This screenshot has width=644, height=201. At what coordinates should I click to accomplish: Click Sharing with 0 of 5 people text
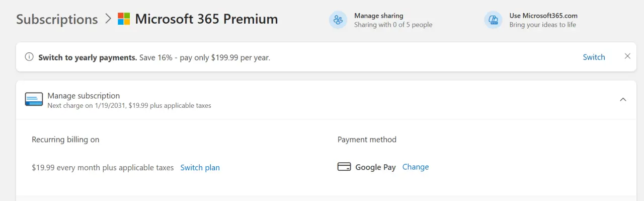(x=393, y=25)
